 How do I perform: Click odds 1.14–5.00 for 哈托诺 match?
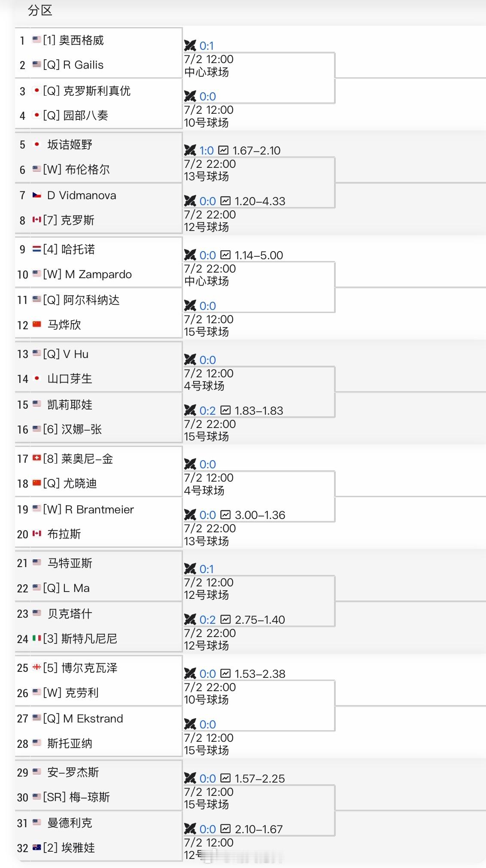[259, 255]
